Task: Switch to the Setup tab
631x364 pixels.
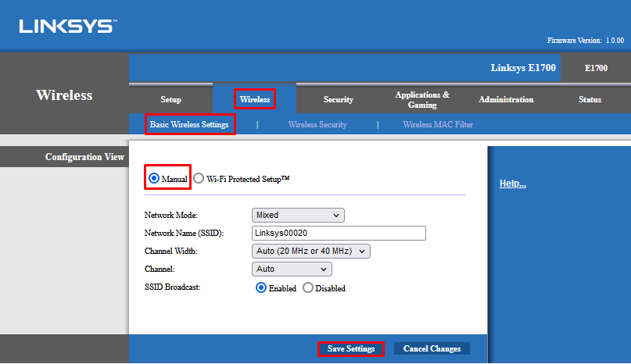Action: coord(170,99)
